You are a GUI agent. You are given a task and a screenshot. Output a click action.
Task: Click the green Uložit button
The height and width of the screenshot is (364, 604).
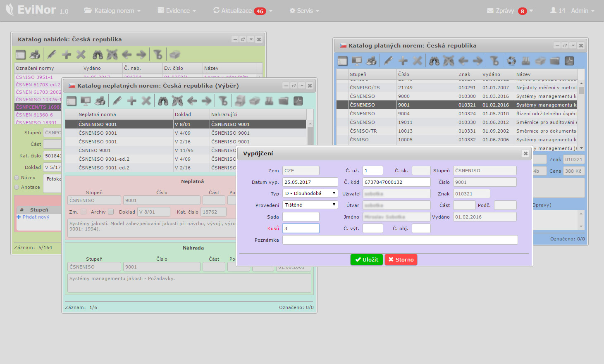point(366,259)
